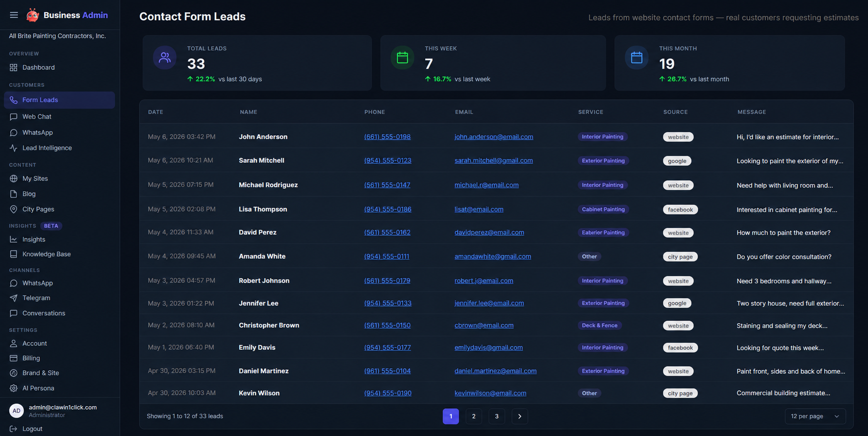Image resolution: width=868 pixels, height=436 pixels.
Task: Click the Brand & Site icon
Action: point(13,373)
